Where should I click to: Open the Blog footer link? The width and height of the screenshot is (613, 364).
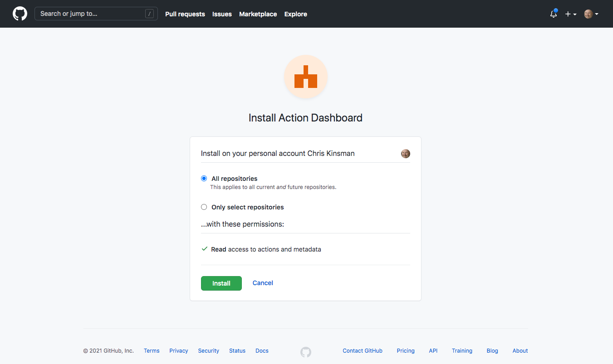[x=492, y=351]
